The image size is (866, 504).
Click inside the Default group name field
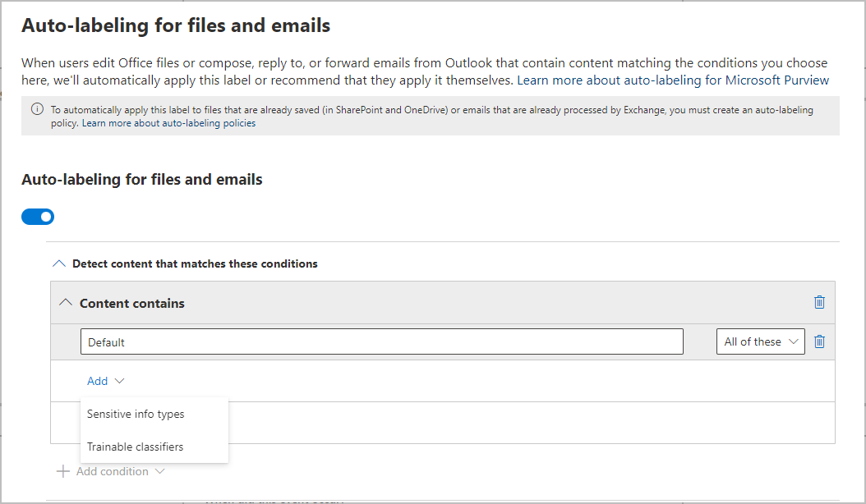[x=380, y=341]
